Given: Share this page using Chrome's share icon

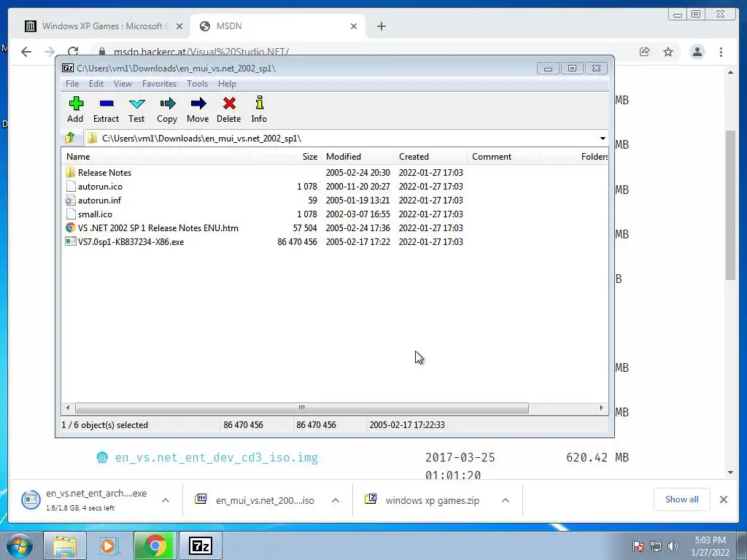Looking at the screenshot, I should tap(645, 52).
